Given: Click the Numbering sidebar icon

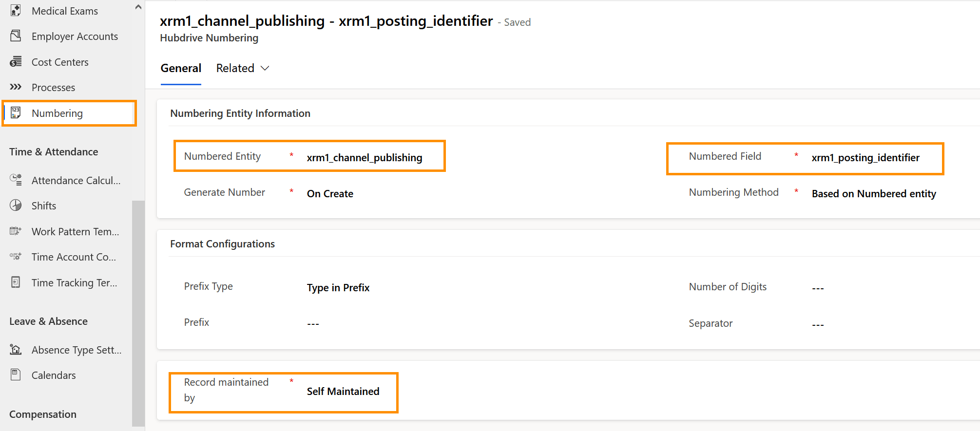Looking at the screenshot, I should [x=16, y=113].
